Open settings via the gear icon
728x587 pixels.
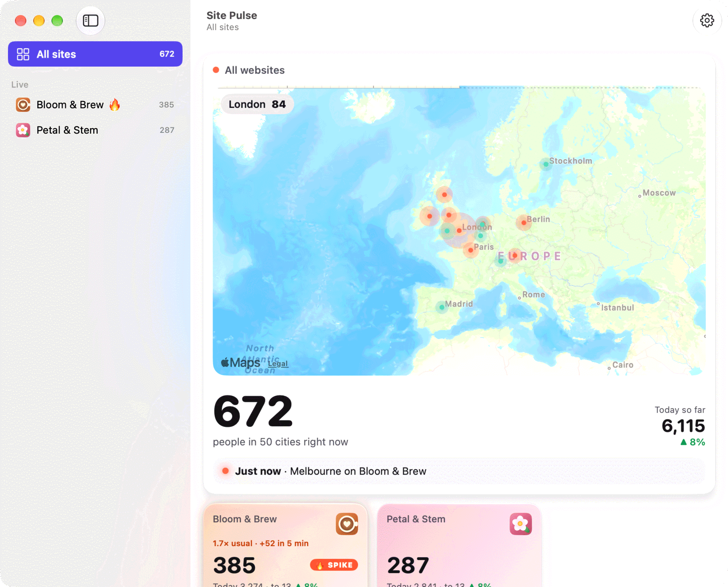[x=707, y=20]
